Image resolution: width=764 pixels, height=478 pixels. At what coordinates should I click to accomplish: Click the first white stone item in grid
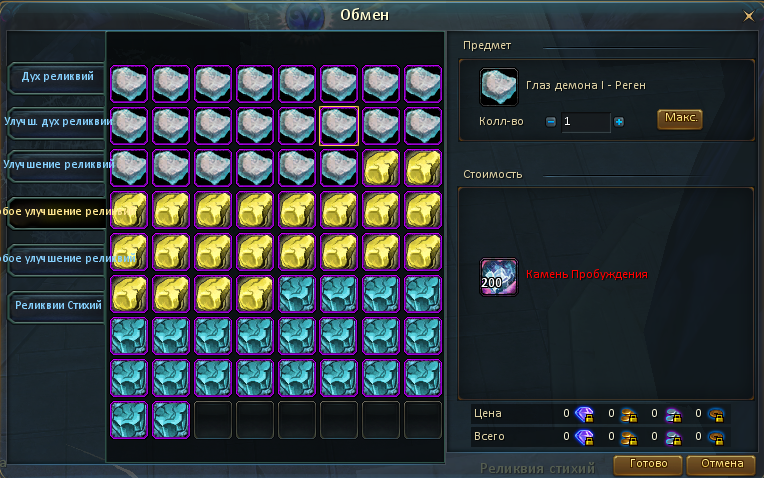click(x=129, y=84)
